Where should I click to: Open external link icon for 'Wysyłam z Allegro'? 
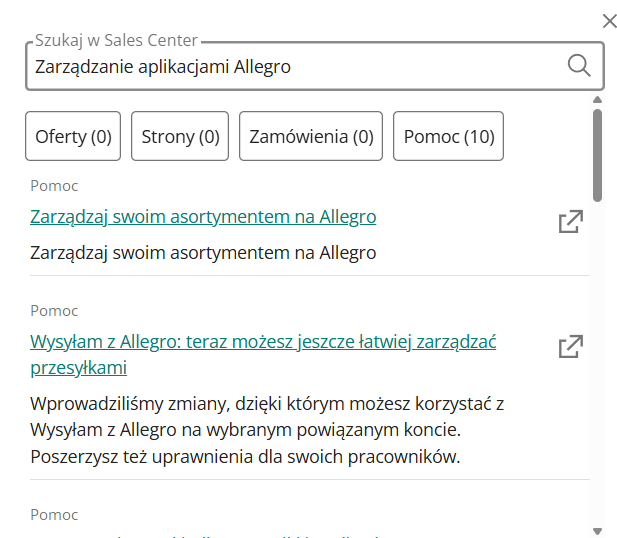tap(570, 347)
